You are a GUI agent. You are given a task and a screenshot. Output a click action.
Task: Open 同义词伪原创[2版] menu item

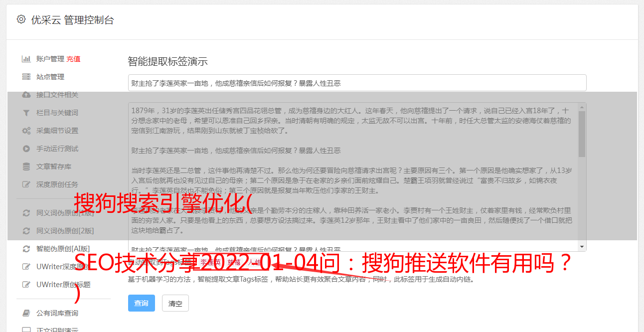65,231
